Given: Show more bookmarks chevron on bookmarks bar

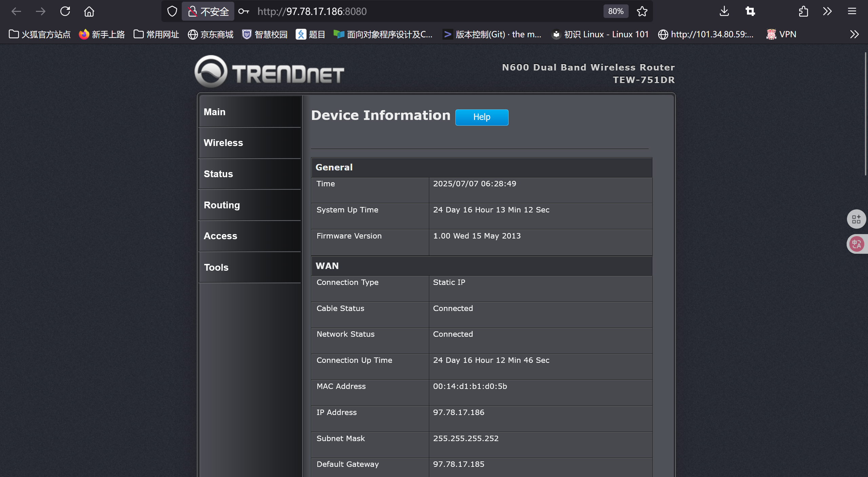Looking at the screenshot, I should tap(854, 34).
